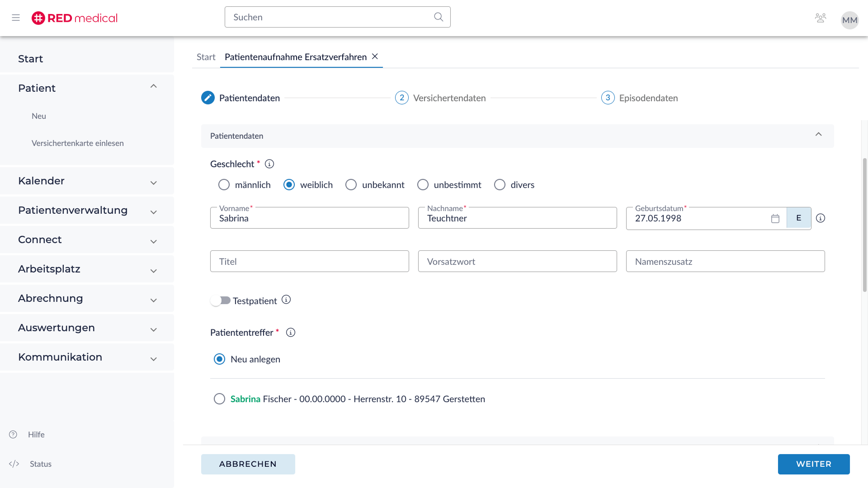Open the user group icon
This screenshot has height=488, width=868.
tap(820, 18)
